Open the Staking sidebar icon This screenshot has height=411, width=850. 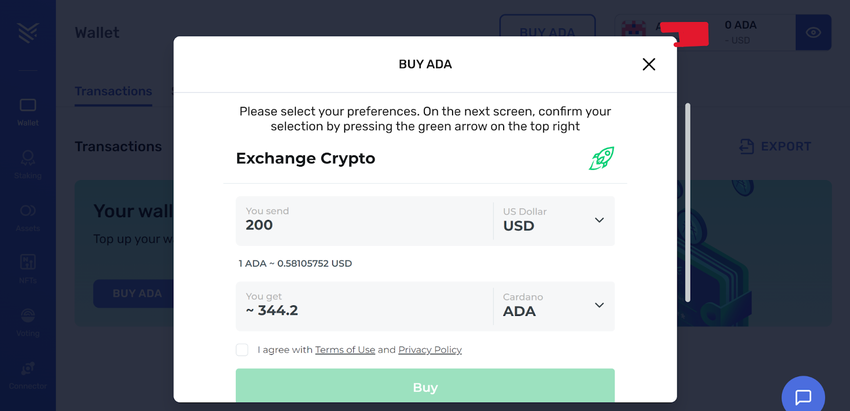coord(28,162)
